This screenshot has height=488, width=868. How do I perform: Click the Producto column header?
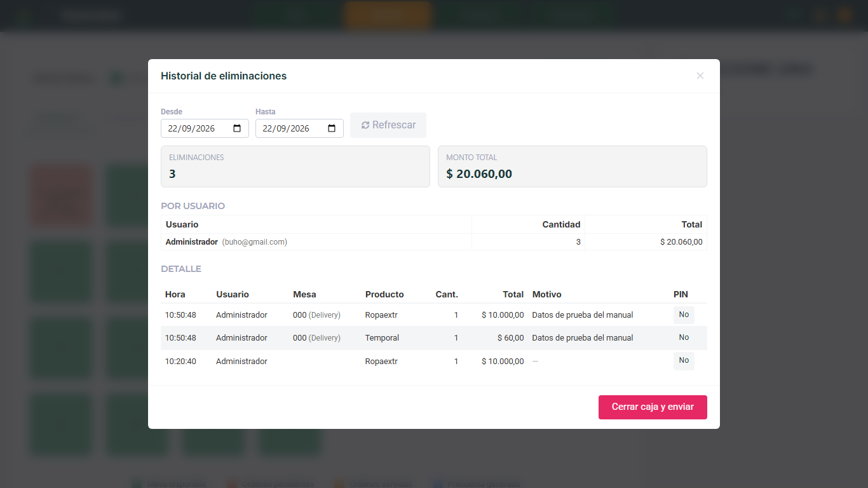(x=384, y=294)
